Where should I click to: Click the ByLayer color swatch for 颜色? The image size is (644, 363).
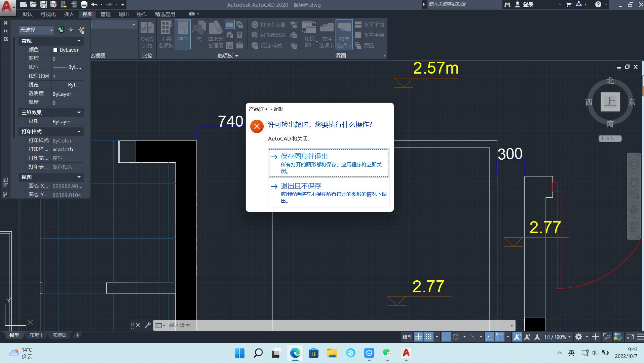click(56, 50)
